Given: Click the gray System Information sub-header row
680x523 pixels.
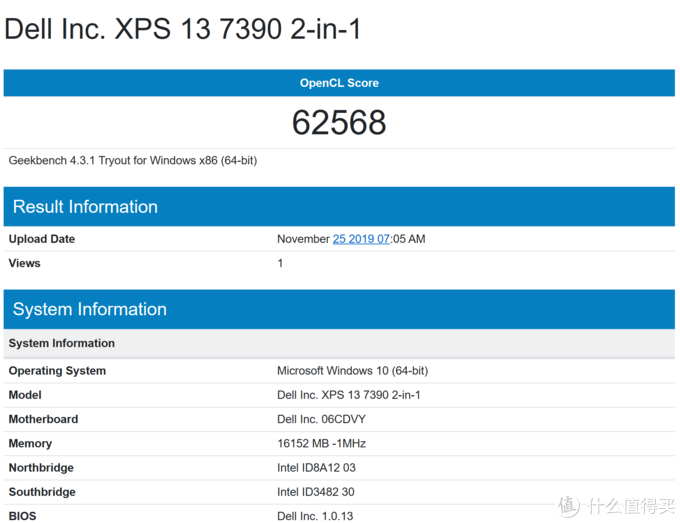Looking at the screenshot, I should pos(62,343).
